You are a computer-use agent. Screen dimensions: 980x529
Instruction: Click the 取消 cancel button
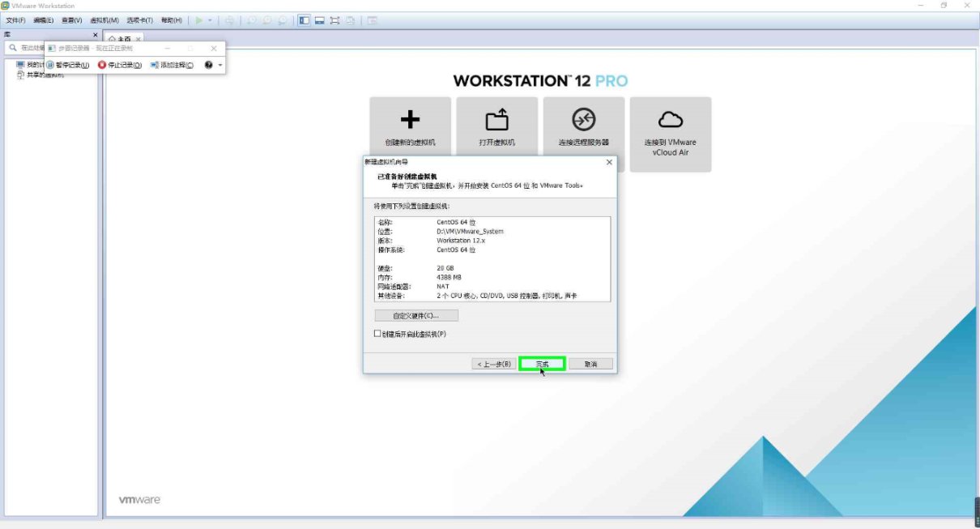pos(590,364)
